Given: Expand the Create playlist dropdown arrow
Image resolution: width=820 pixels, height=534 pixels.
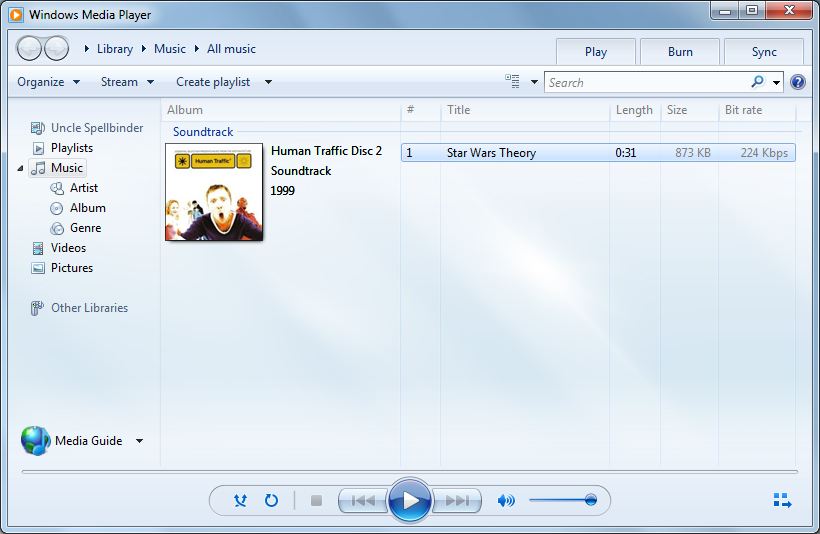Looking at the screenshot, I should coord(268,82).
